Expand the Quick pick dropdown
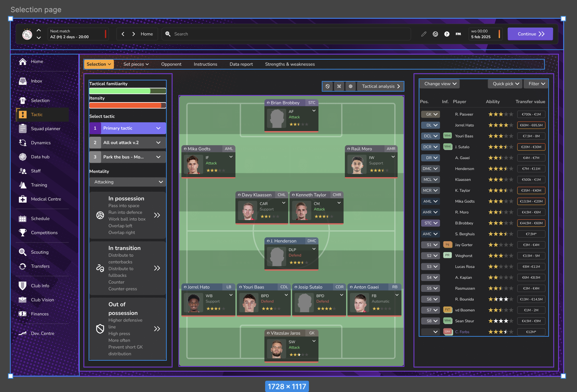Image resolution: width=577 pixels, height=392 pixels. (506, 84)
